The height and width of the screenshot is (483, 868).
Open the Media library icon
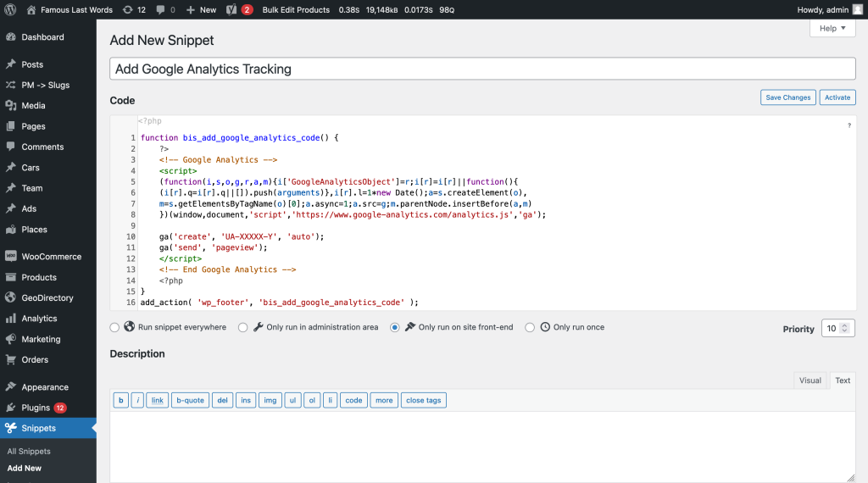10,105
